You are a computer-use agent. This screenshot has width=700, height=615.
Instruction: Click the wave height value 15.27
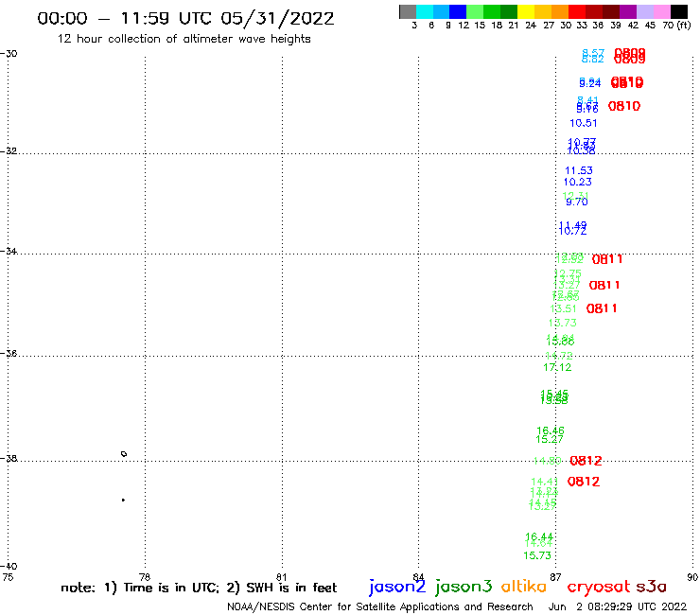pos(549,439)
